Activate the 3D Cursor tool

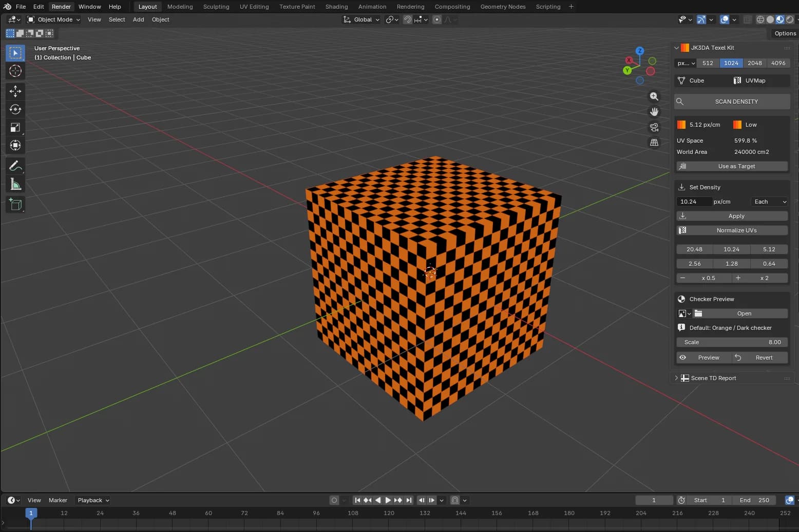click(x=15, y=71)
